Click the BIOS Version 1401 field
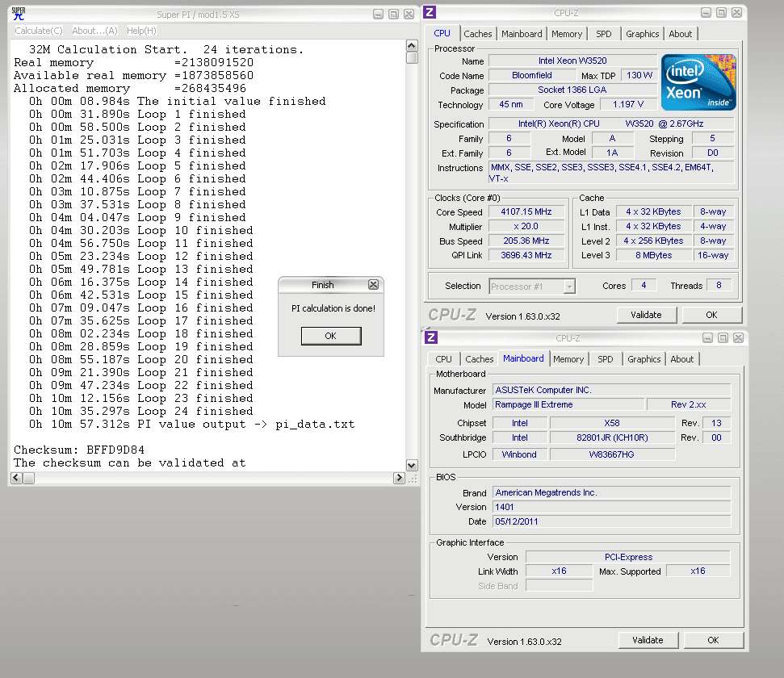 pos(611,507)
